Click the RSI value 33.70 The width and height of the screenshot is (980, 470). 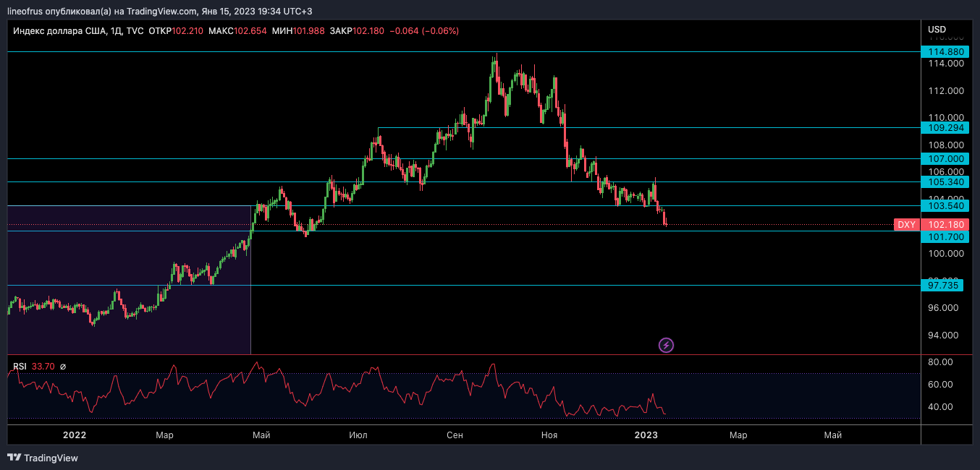coord(43,367)
